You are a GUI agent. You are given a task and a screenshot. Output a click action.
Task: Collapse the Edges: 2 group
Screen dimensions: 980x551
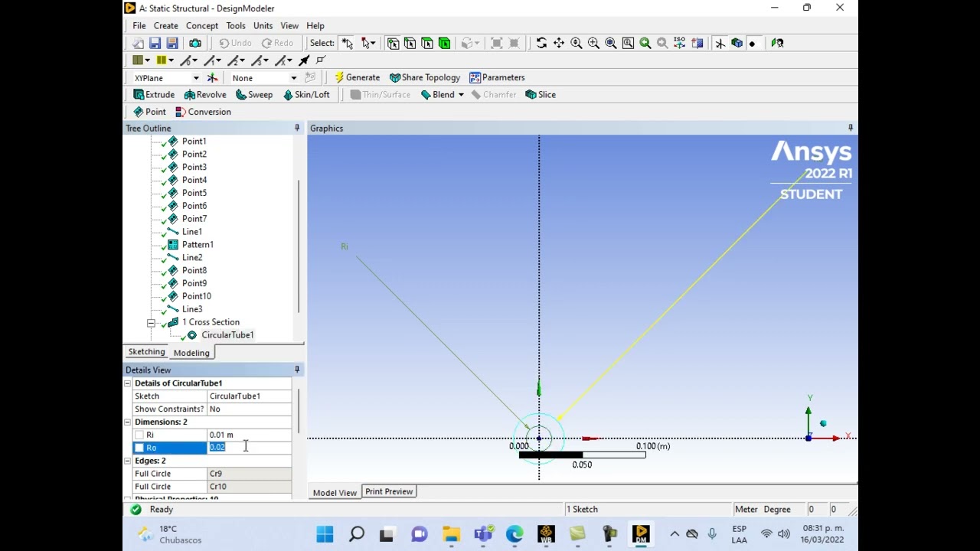128,461
